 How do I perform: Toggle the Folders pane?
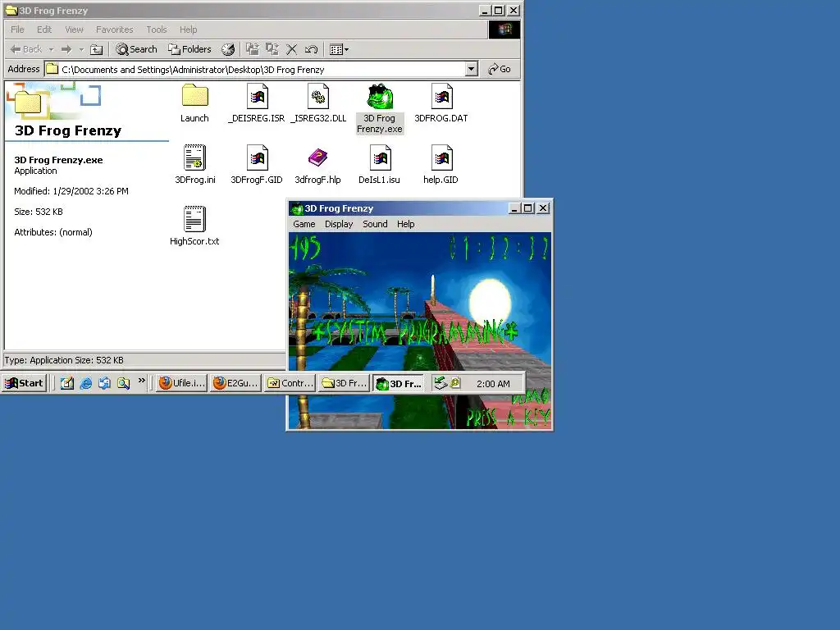189,49
